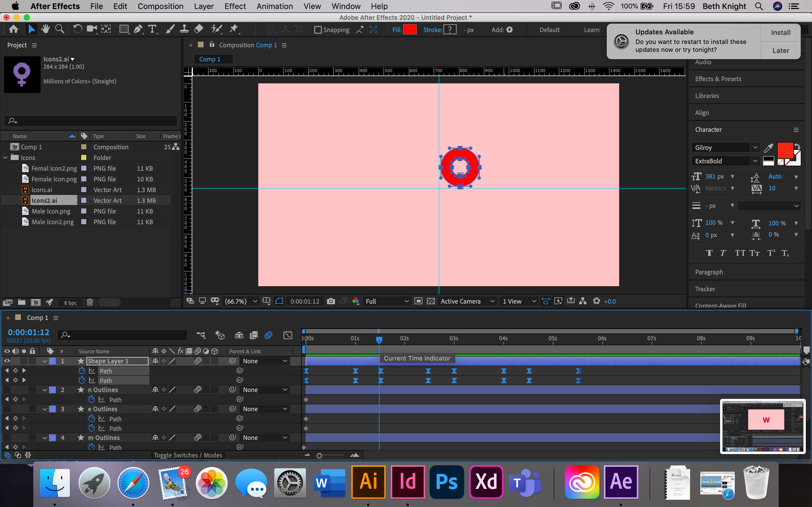The width and height of the screenshot is (812, 507).
Task: Enable the Snapping checkbox
Action: point(317,30)
